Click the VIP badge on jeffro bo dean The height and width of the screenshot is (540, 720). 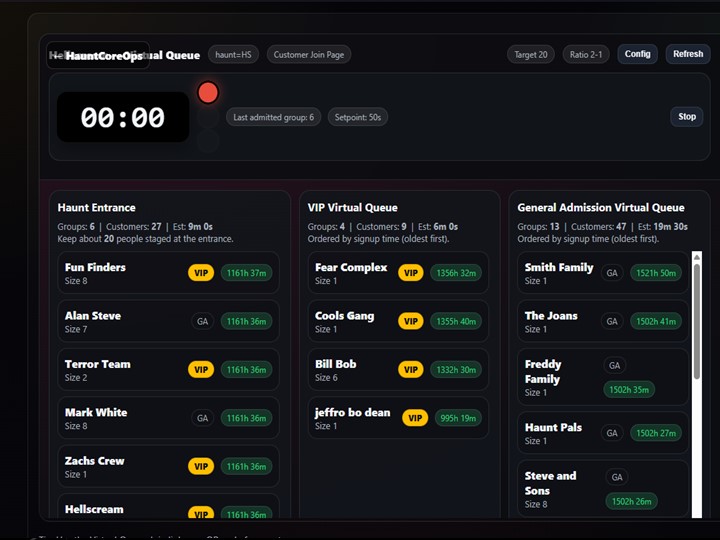point(415,418)
